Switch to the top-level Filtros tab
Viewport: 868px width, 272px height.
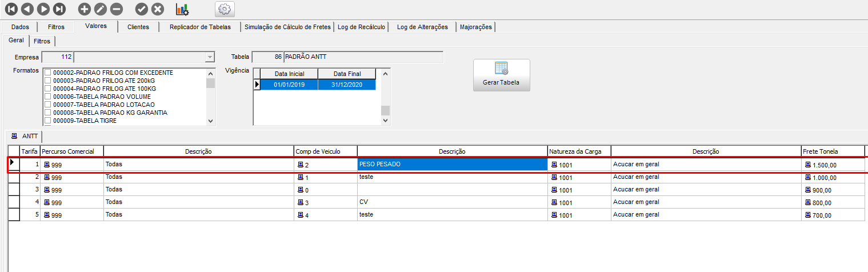(x=56, y=27)
